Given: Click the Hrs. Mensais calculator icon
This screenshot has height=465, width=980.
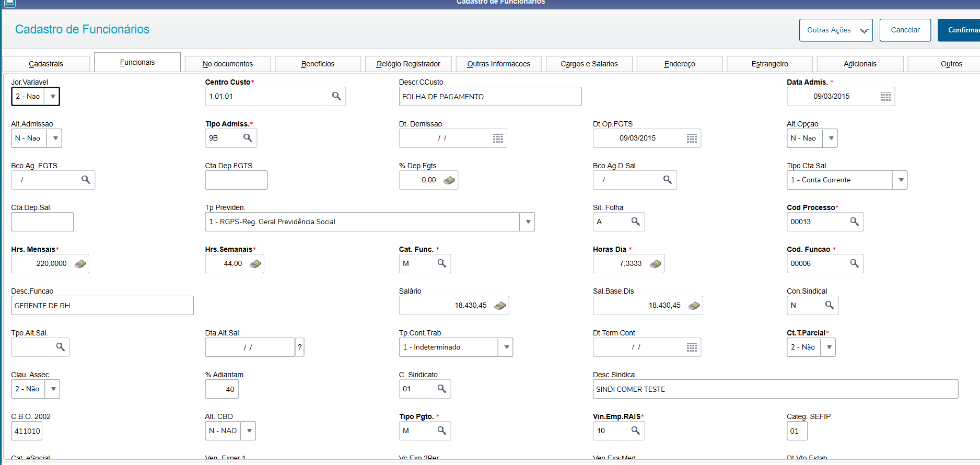Looking at the screenshot, I should pos(80,264).
